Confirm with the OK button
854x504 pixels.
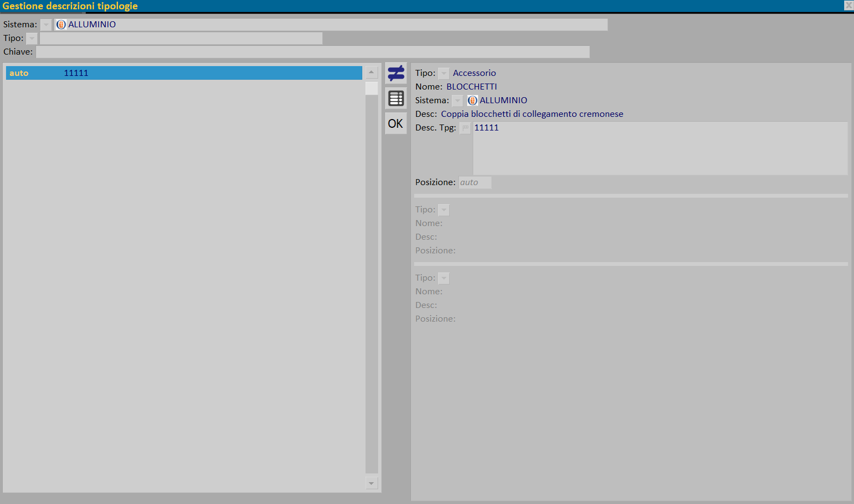tap(396, 123)
